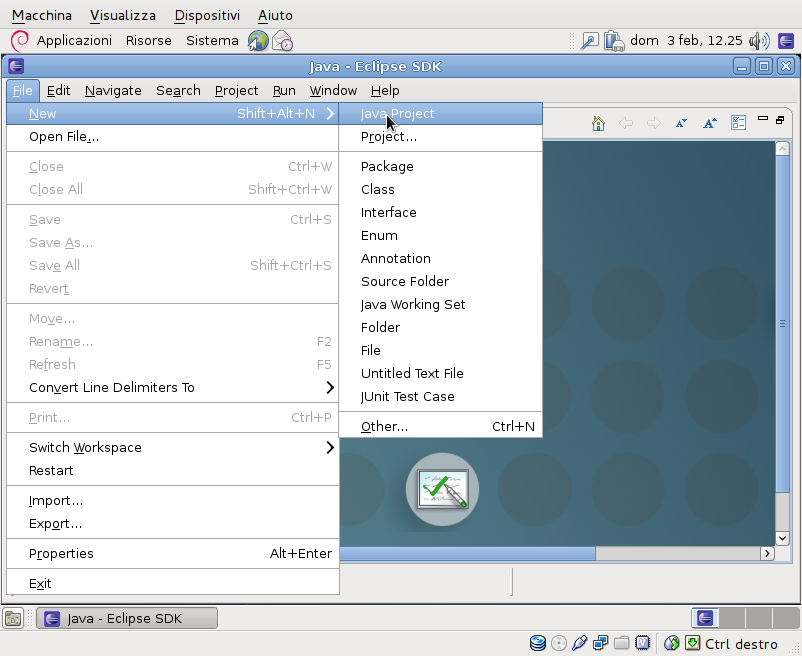This screenshot has width=802, height=656.
Task: Click the green arrow keyboard capture icon
Action: click(x=692, y=643)
